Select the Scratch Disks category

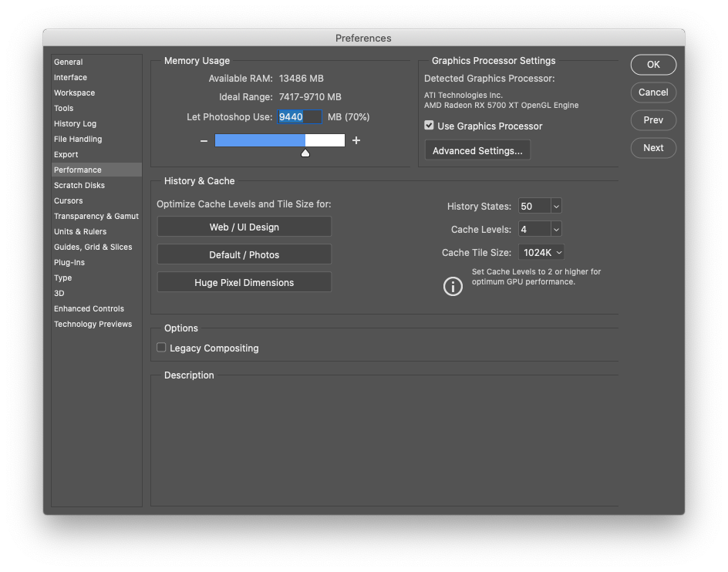point(79,185)
